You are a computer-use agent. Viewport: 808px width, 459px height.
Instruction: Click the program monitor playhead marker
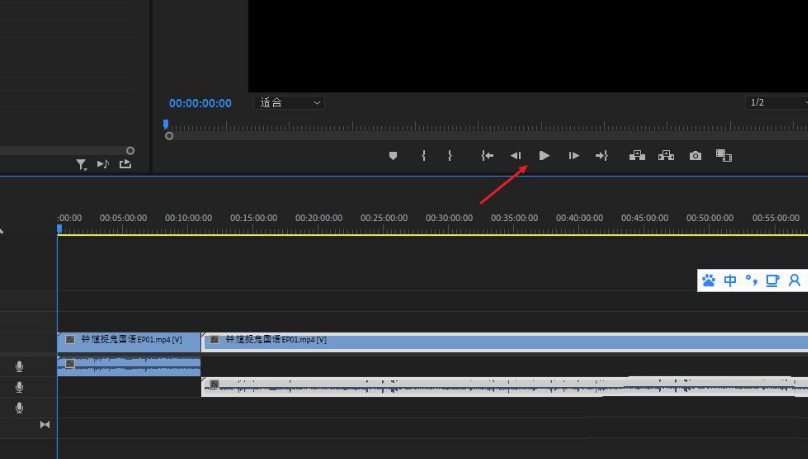[x=165, y=124]
